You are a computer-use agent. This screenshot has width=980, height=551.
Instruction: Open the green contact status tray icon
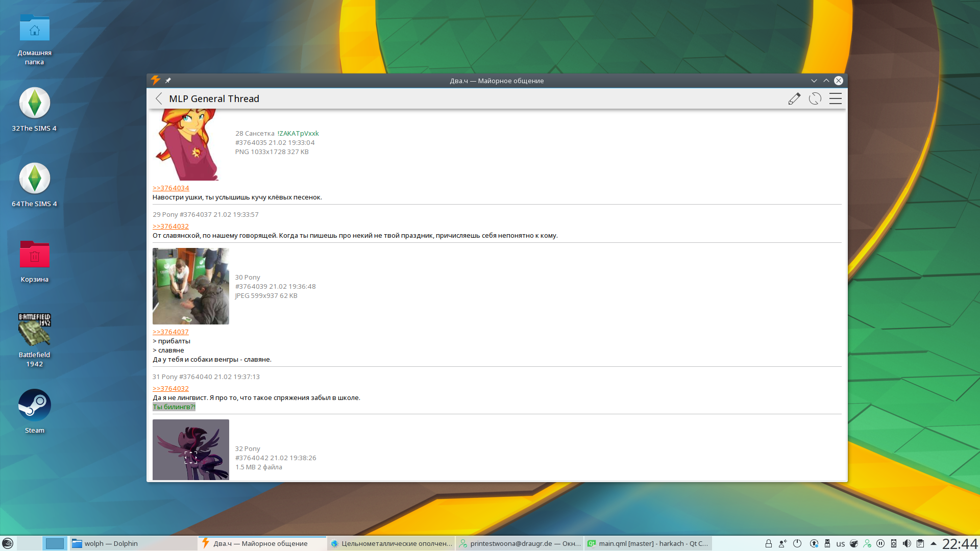point(867,544)
